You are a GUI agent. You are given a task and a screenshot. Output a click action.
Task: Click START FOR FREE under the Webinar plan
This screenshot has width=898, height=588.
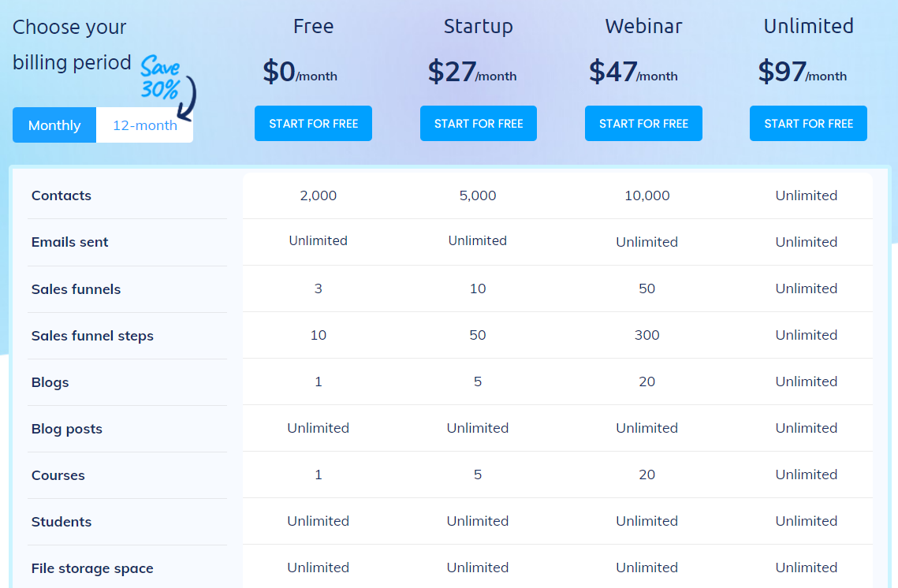click(643, 123)
